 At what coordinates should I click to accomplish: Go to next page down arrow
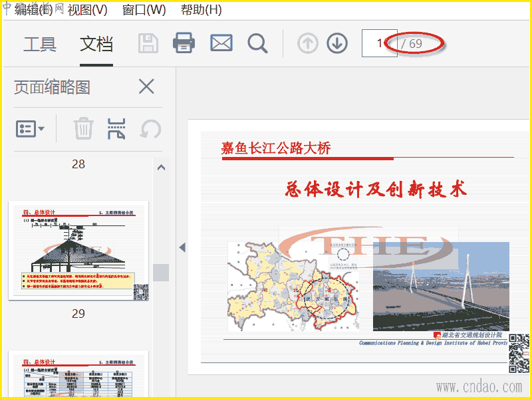[x=337, y=43]
